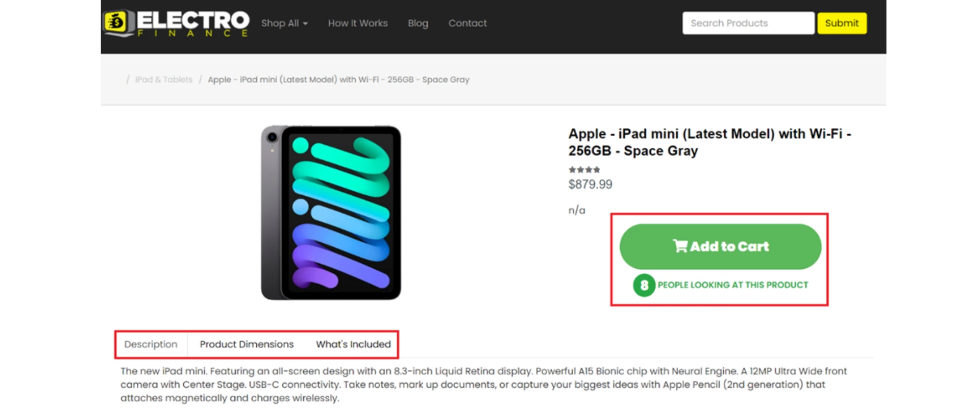The height and width of the screenshot is (408, 980).
Task: Click the n/a text below the price
Action: [x=577, y=210]
